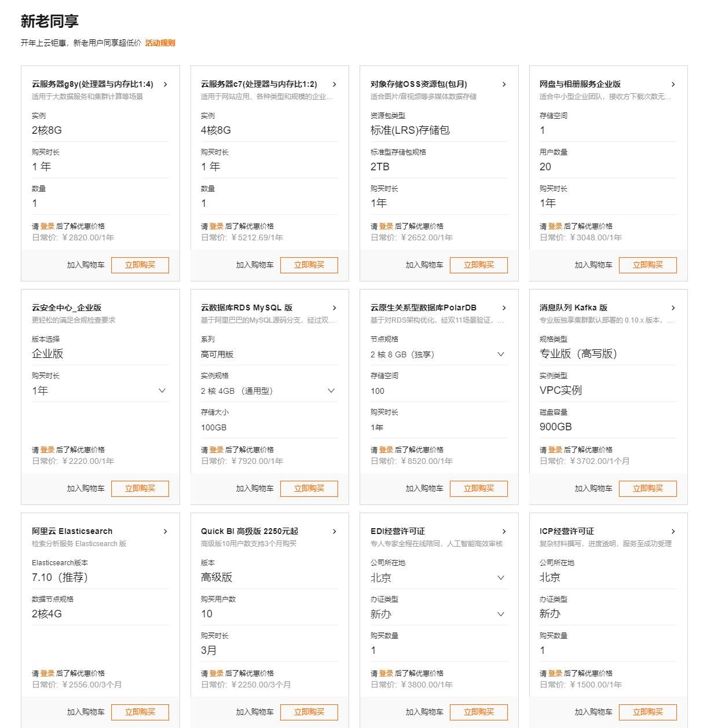Open the 云数据库RDS MySQL 版 card arrow
Viewport: 707px width, 728px height.
click(x=335, y=308)
